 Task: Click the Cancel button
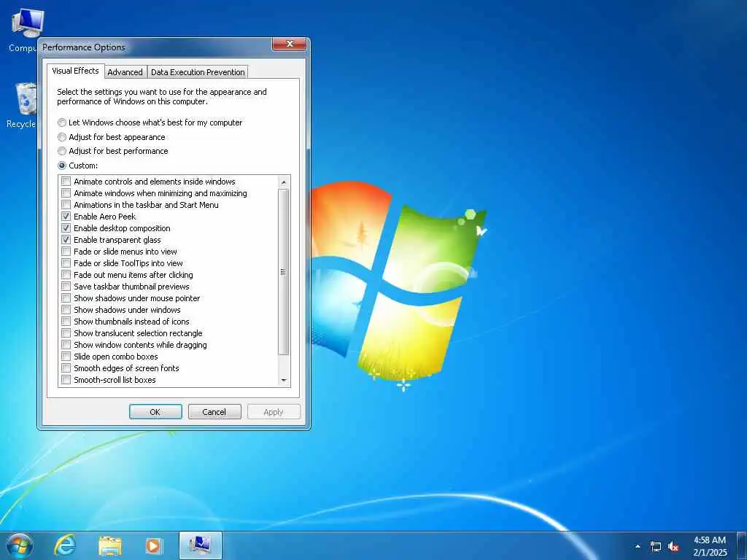214,412
